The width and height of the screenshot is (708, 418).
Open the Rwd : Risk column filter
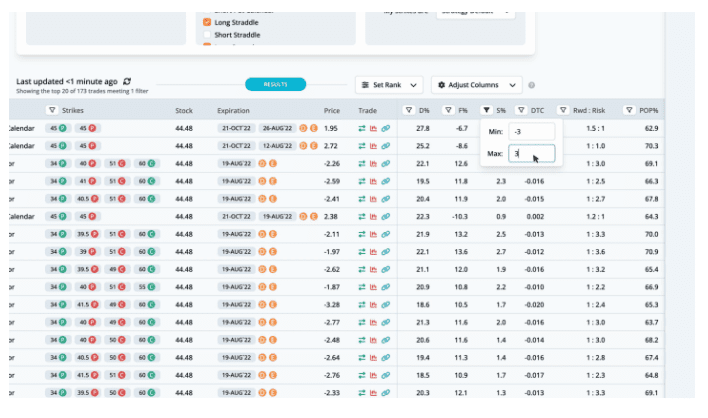[565, 110]
